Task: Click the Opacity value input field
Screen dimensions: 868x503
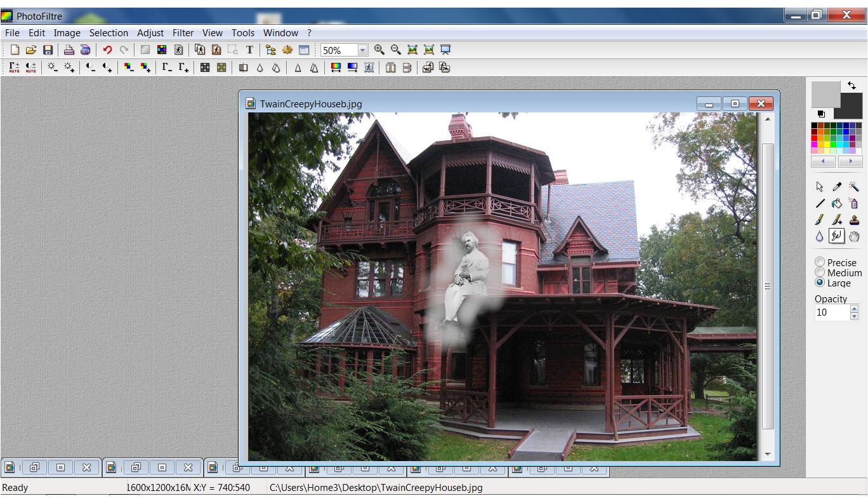Action: click(832, 312)
